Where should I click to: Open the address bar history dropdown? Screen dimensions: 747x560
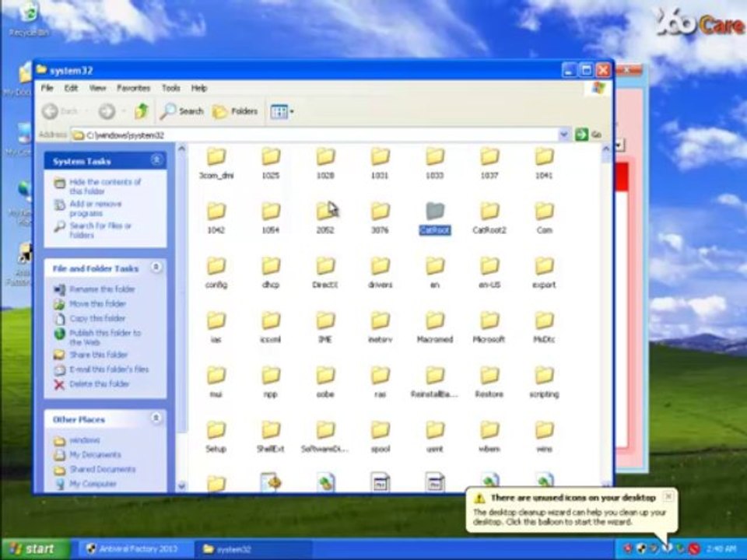[563, 135]
